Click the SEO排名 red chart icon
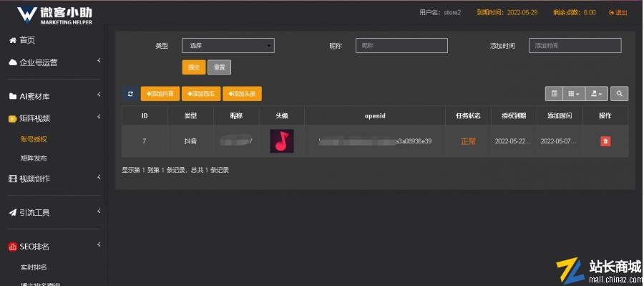The height and width of the screenshot is (286, 644). point(13,247)
